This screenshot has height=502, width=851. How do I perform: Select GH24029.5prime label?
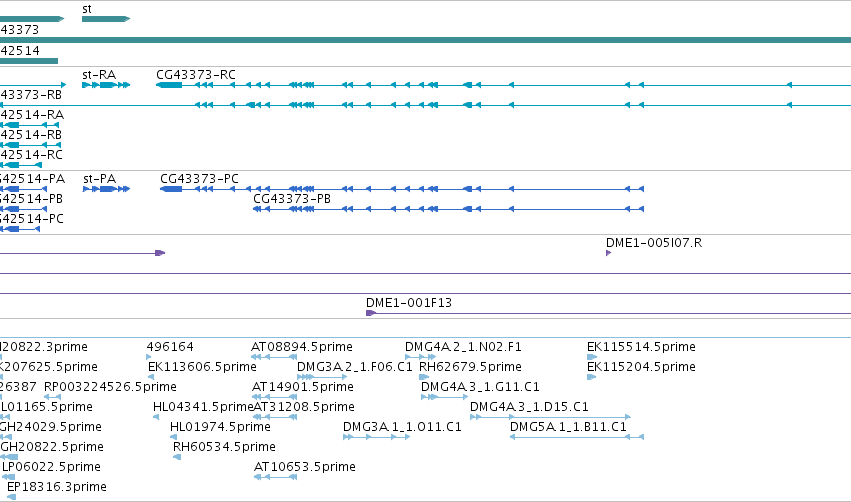point(50,427)
